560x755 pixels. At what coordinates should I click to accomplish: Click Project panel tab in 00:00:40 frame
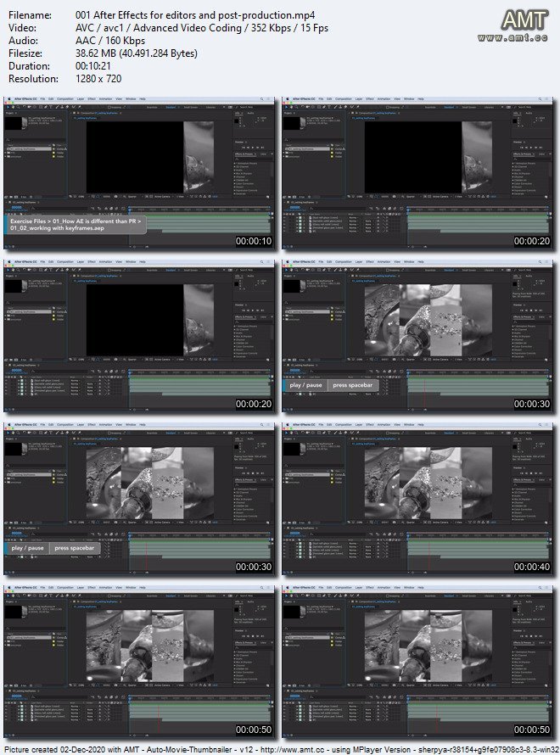tap(288, 439)
